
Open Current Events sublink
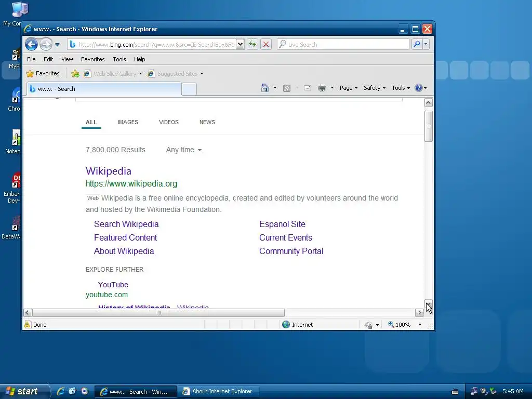point(286,237)
